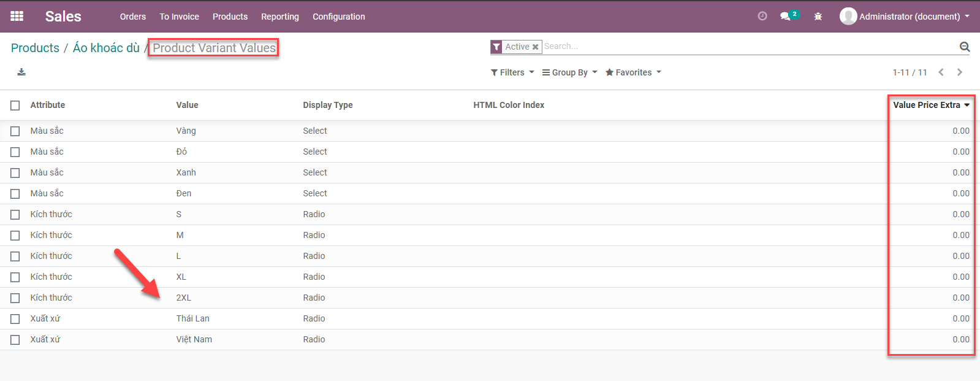
Task: Click the debug bug icon
Action: point(818,17)
